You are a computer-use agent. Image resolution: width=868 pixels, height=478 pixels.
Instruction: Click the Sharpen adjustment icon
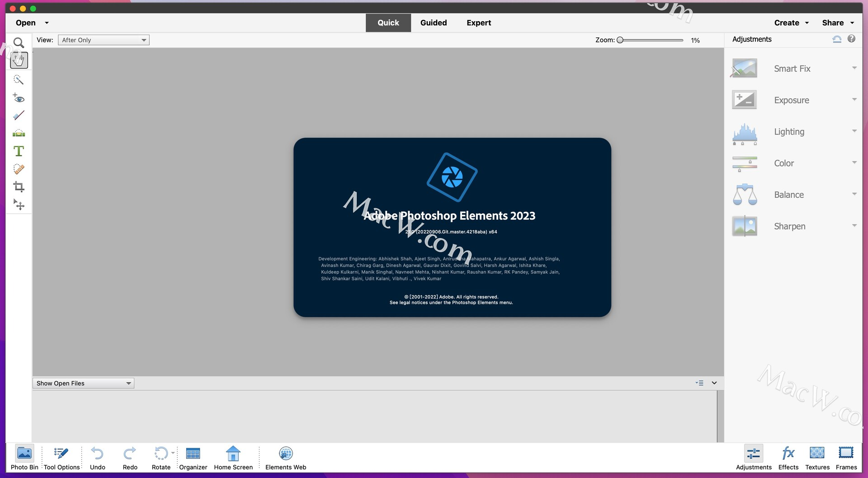(x=744, y=226)
